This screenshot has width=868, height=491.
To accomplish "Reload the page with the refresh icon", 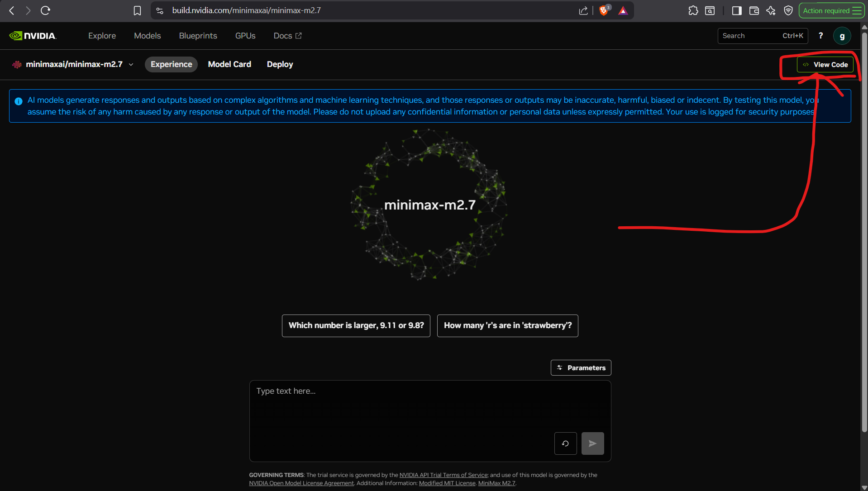I will point(45,10).
